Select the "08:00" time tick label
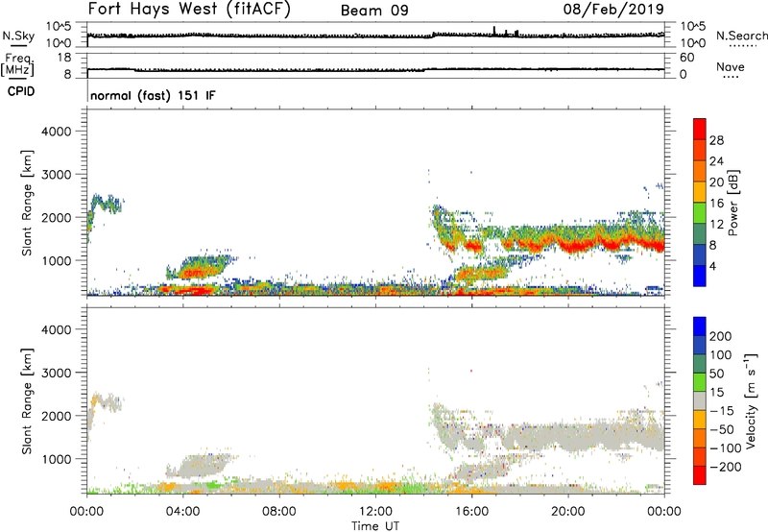 pyautogui.click(x=279, y=512)
